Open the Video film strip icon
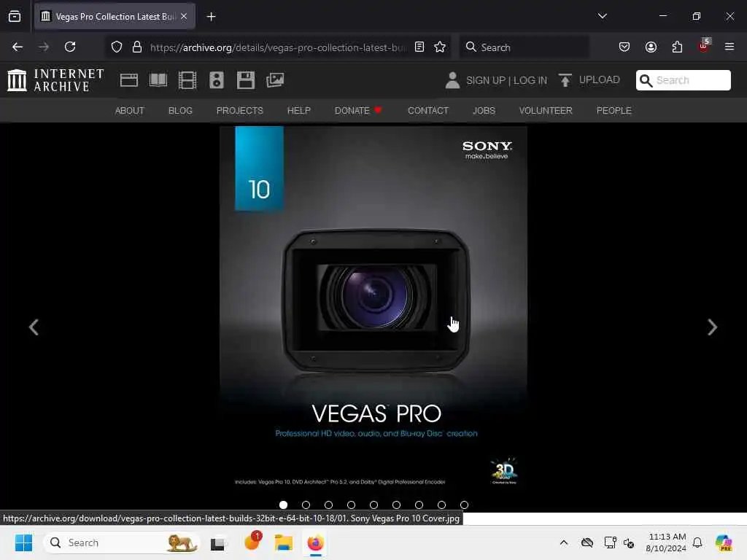 [x=187, y=80]
